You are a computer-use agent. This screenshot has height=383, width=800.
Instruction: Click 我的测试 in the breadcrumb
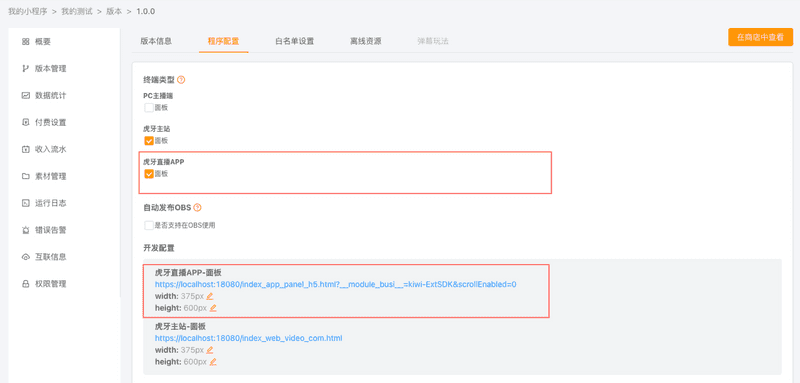pos(77,11)
